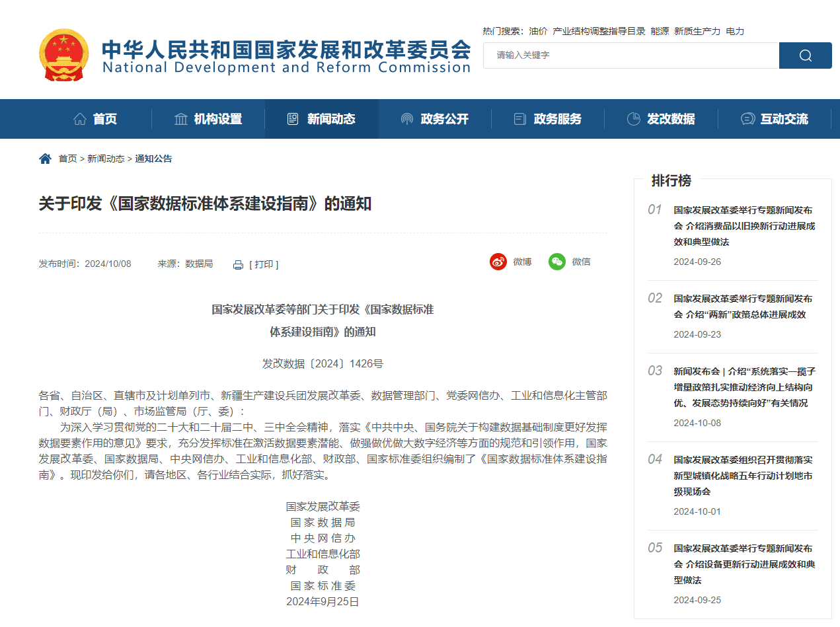Click ranking date 2024-09-23
Screen dimensions: 840x627
point(697,334)
